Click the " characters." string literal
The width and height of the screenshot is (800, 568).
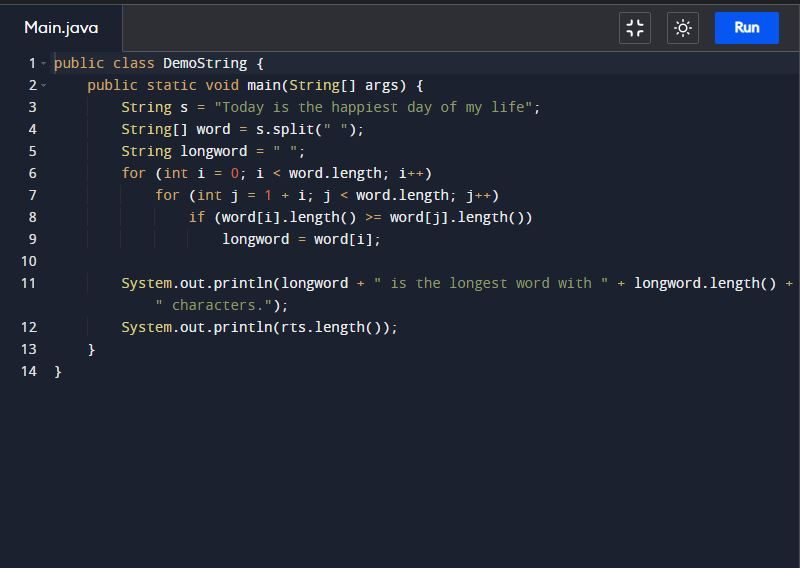coord(214,305)
